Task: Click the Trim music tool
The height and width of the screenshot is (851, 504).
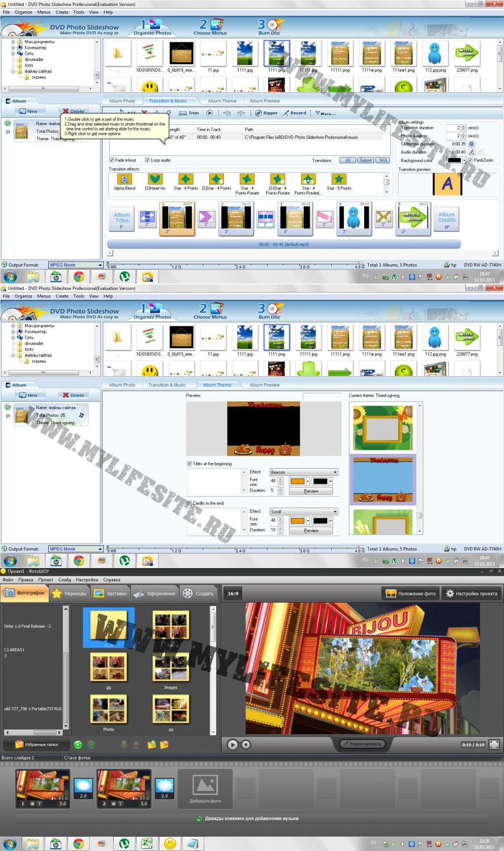Action: tap(189, 113)
